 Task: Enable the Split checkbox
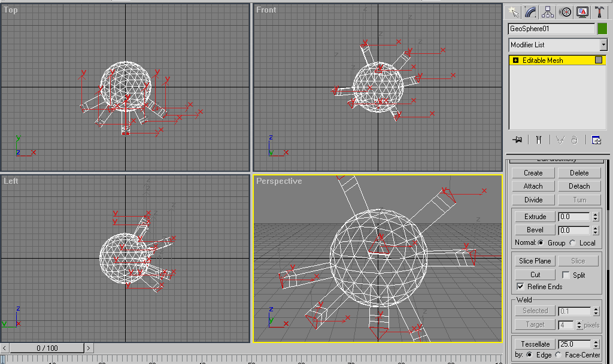pyautogui.click(x=566, y=275)
